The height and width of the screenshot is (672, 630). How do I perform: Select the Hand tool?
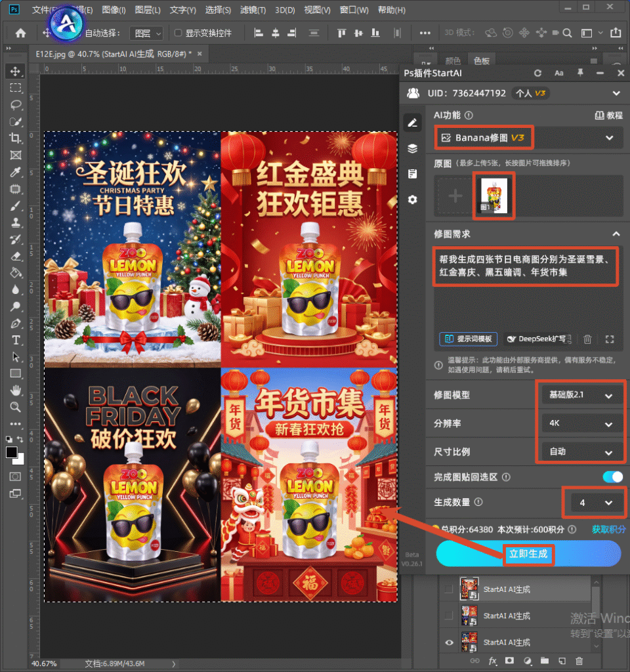click(x=16, y=390)
